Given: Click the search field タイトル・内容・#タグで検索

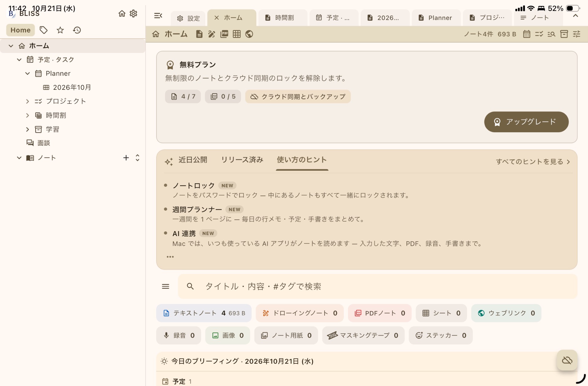Looking at the screenshot, I should (x=378, y=286).
